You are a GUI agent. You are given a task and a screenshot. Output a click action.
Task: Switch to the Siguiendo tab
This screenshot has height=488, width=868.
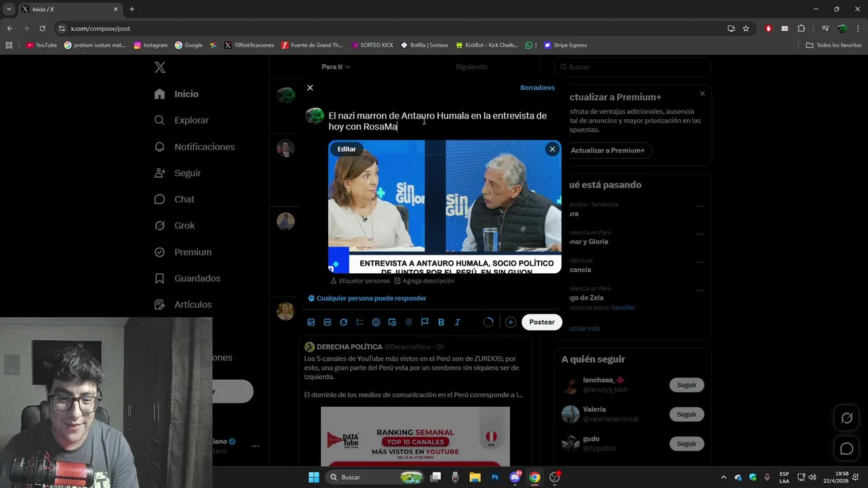[x=471, y=66]
